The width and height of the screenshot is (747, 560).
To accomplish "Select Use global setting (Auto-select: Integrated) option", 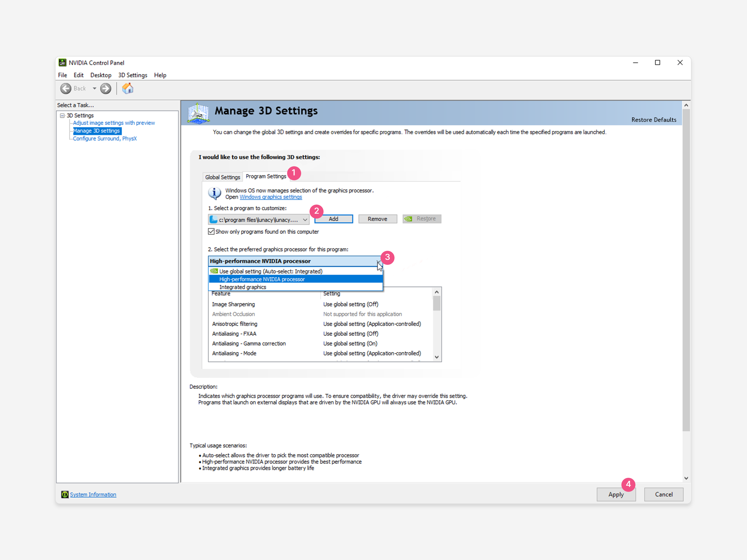I will click(x=296, y=271).
